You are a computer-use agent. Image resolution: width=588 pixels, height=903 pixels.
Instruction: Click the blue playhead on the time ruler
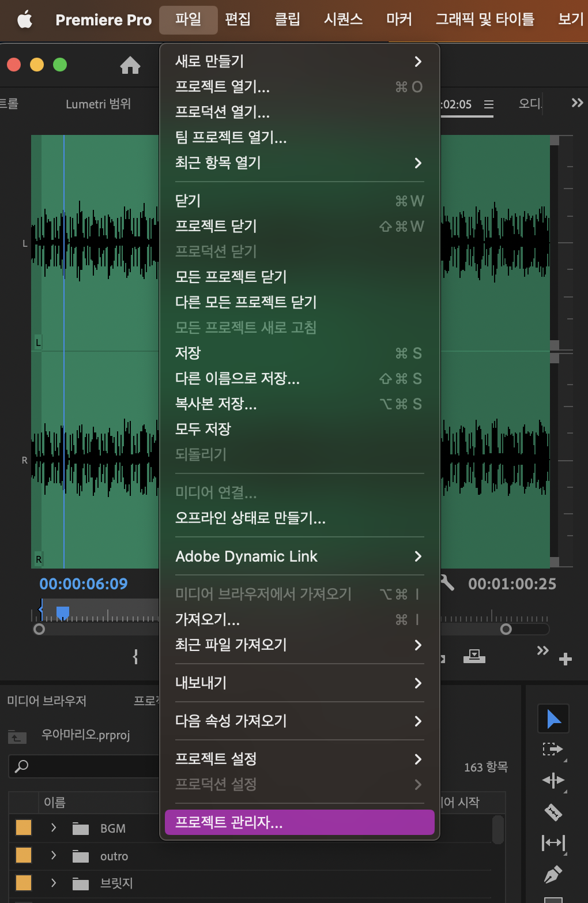click(x=63, y=612)
